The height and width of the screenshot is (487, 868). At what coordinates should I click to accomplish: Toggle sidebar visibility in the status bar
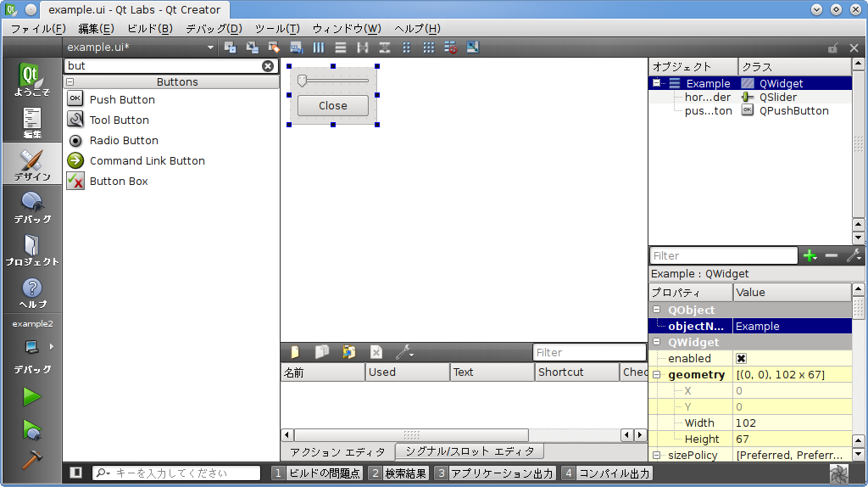(x=76, y=473)
